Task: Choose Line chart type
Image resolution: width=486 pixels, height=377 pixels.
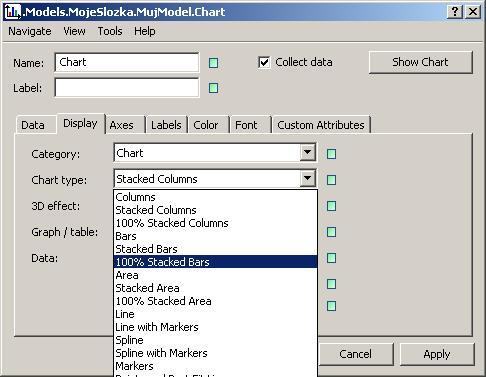Action: [x=215, y=314]
